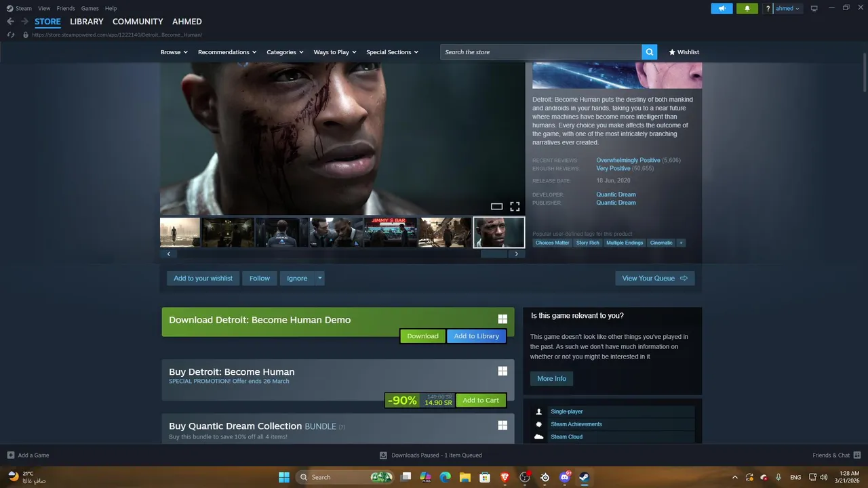868x488 pixels.
Task: Open File Explorer from the taskbar
Action: tap(465, 477)
